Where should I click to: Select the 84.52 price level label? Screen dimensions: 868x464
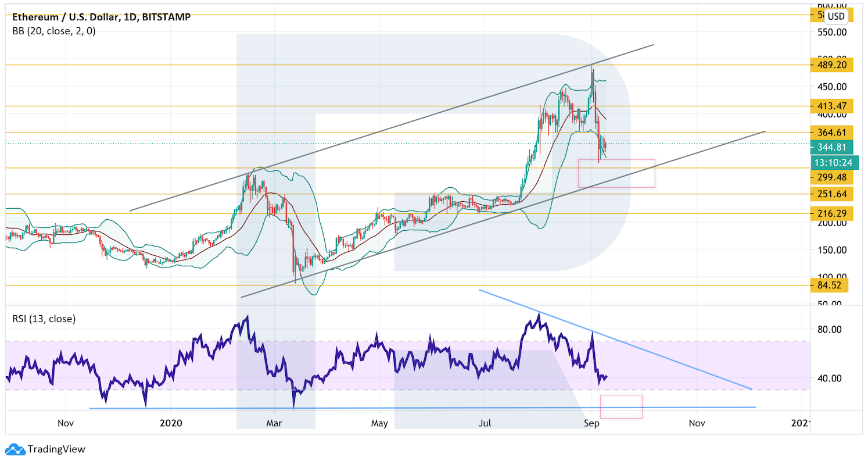[x=829, y=285]
